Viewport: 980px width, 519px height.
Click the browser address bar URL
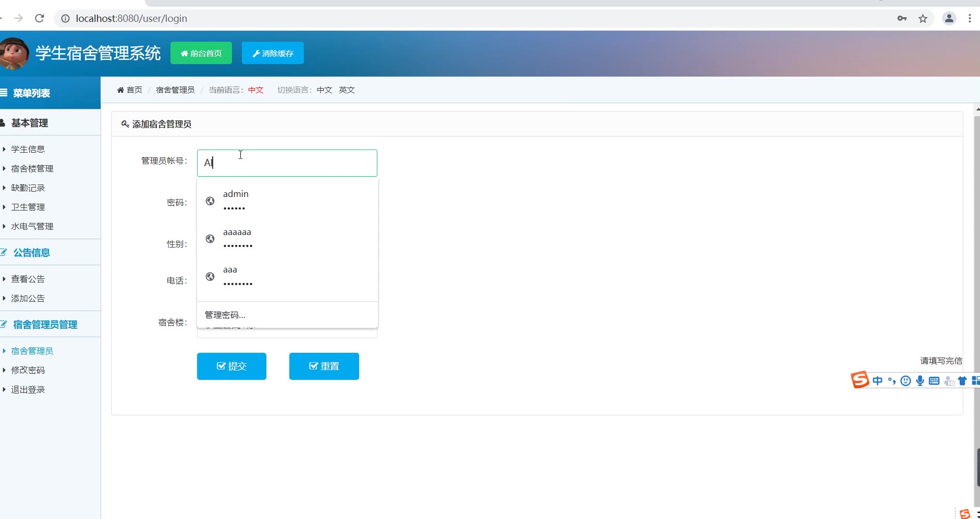tap(131, 18)
